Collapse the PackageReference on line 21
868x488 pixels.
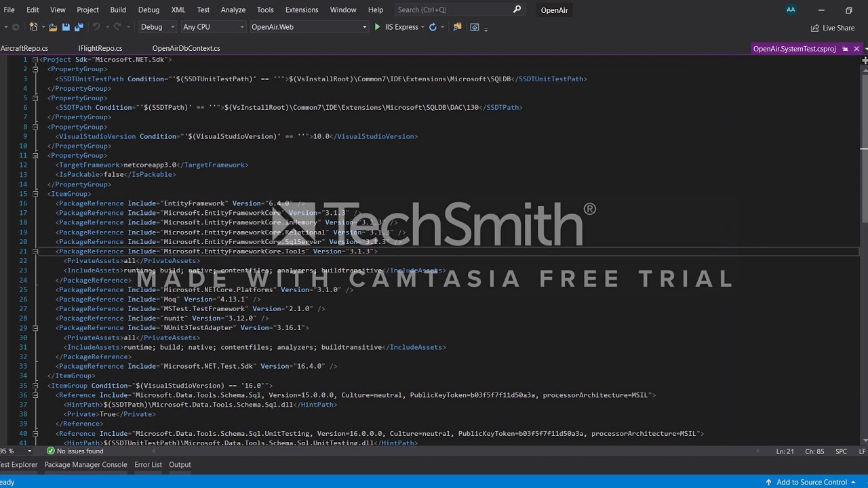[35, 251]
